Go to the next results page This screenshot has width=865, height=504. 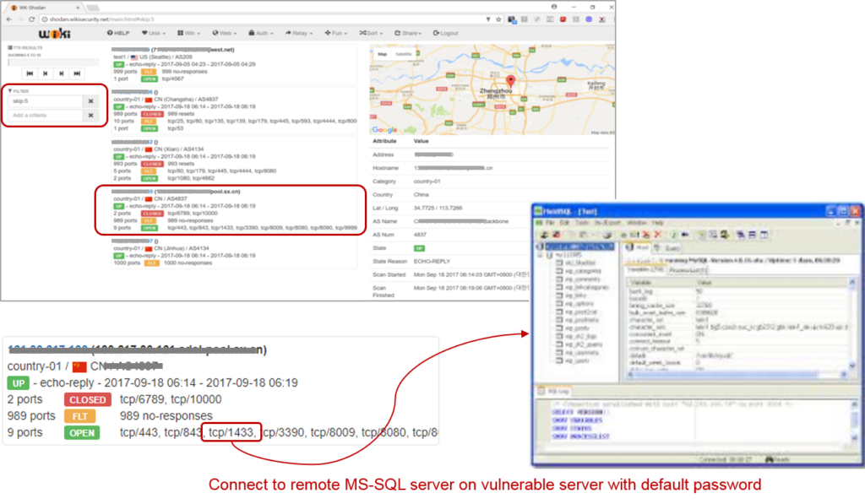pos(60,73)
